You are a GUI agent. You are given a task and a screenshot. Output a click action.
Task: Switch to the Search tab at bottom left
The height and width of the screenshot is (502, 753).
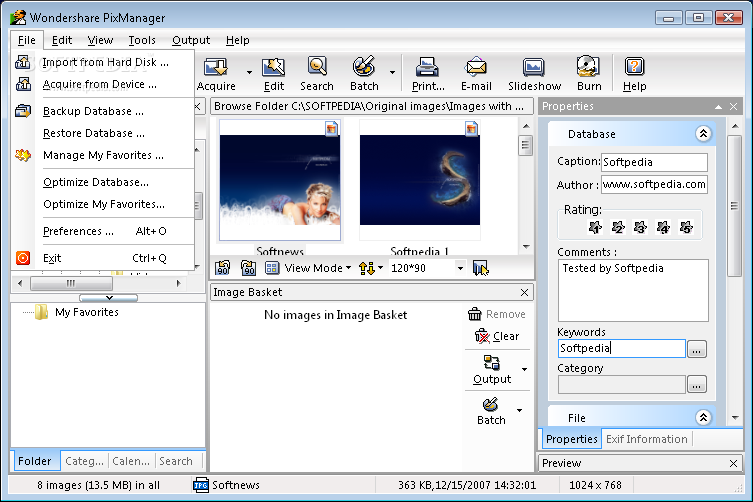pyautogui.click(x=176, y=461)
